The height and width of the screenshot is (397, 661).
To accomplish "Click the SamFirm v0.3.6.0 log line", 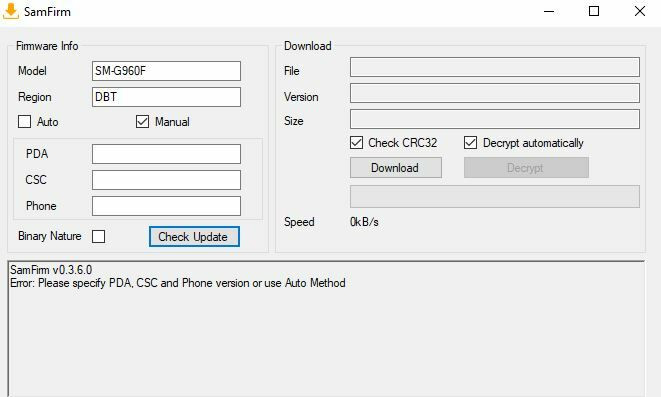I will 51,270.
